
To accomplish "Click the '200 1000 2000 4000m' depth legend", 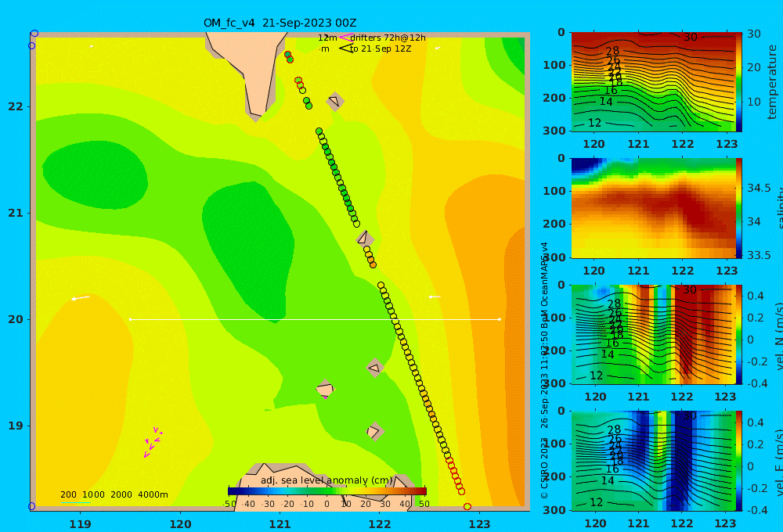I will pos(114,494).
